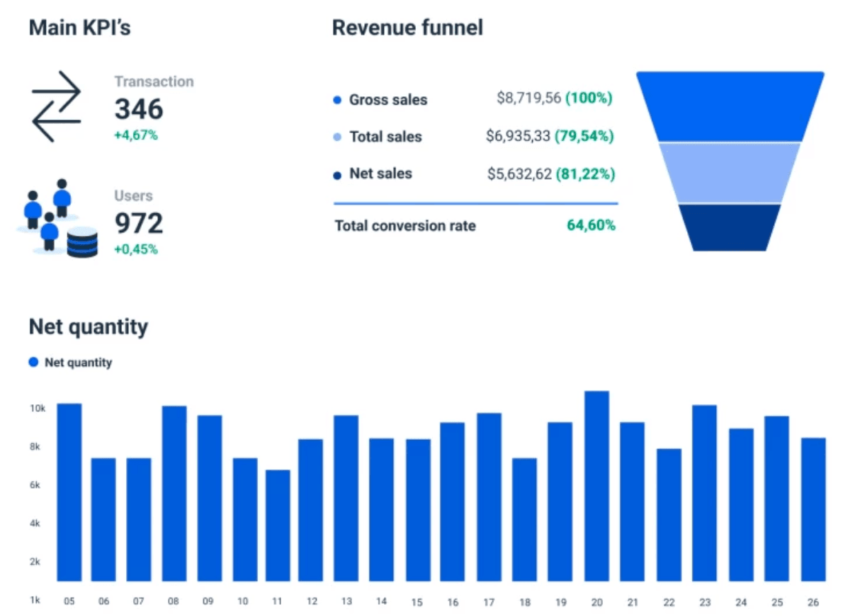Select the Total sales legend dot
This screenshot has height=616, width=843.
tap(336, 137)
